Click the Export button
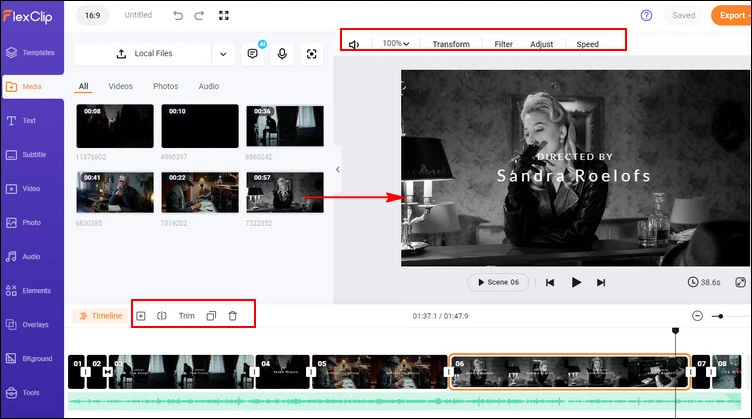Image resolution: width=752 pixels, height=419 pixels. pyautogui.click(x=731, y=15)
